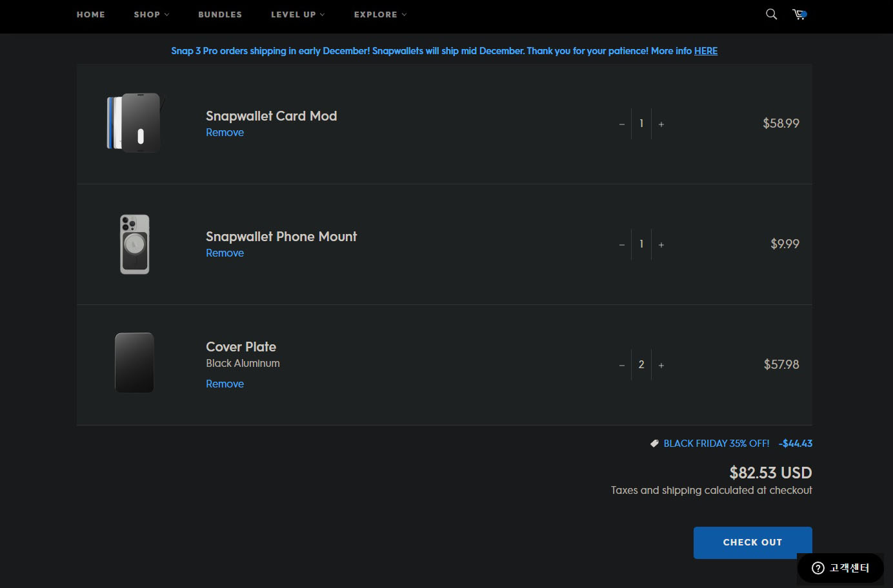Open Snapwallet Card Mod product title
The width and height of the screenshot is (893, 588).
pos(271,116)
